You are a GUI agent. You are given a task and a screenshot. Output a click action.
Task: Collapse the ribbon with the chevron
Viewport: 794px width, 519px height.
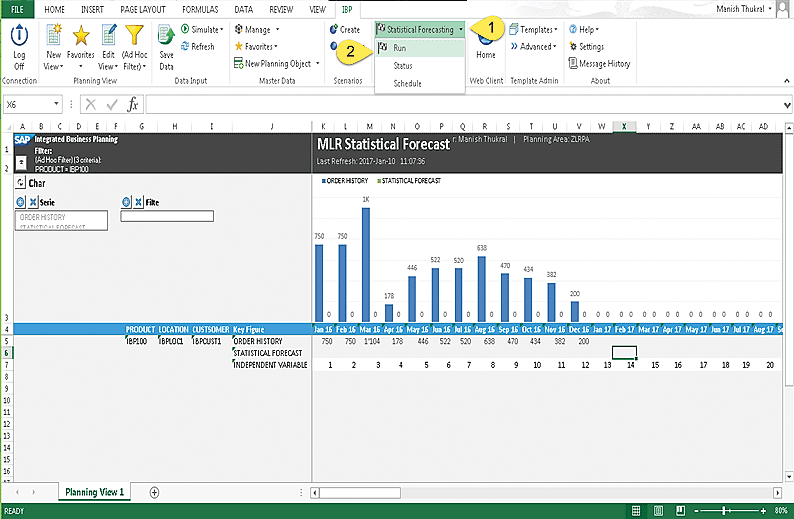pos(786,81)
